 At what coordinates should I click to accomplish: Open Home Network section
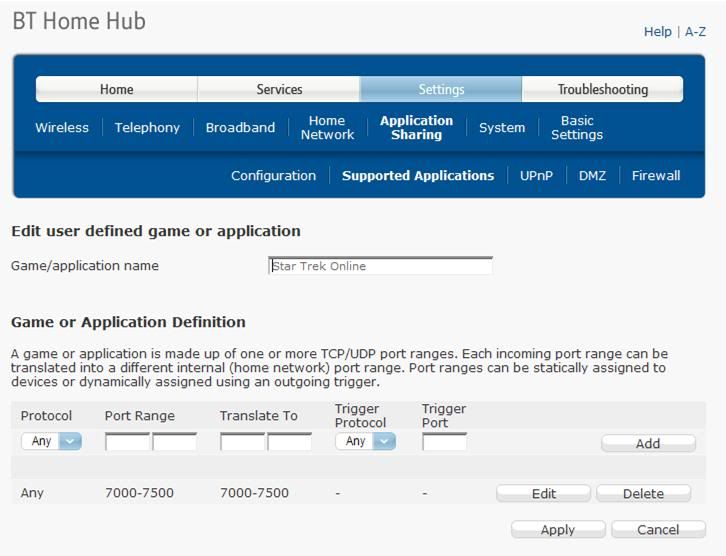[327, 128]
